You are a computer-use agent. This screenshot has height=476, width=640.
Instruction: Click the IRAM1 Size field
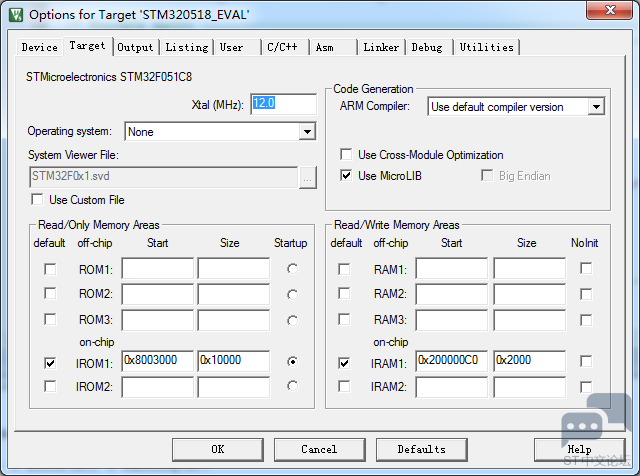pyautogui.click(x=529, y=360)
